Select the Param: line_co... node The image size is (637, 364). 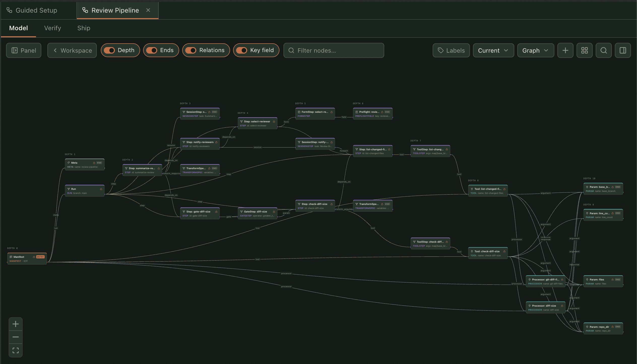point(603,215)
